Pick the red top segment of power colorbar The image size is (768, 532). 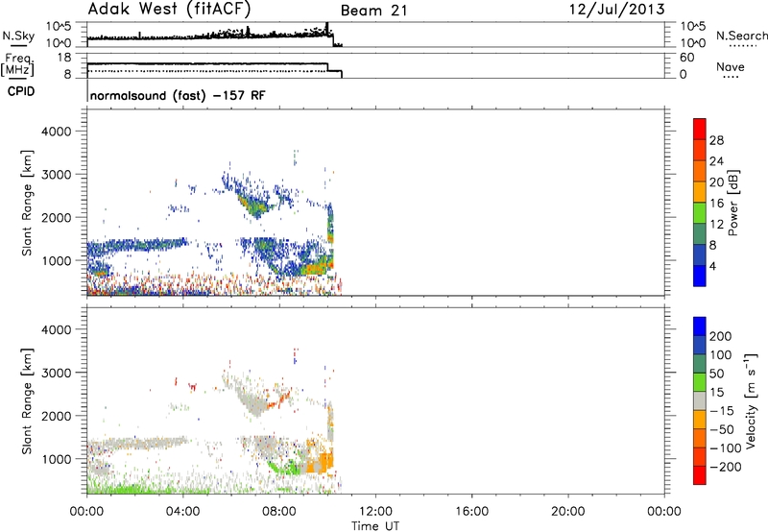tap(700, 129)
